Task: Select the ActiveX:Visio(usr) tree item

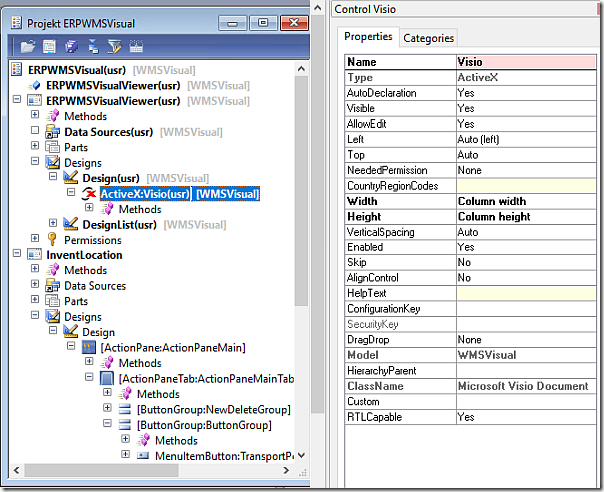Action: click(x=178, y=194)
